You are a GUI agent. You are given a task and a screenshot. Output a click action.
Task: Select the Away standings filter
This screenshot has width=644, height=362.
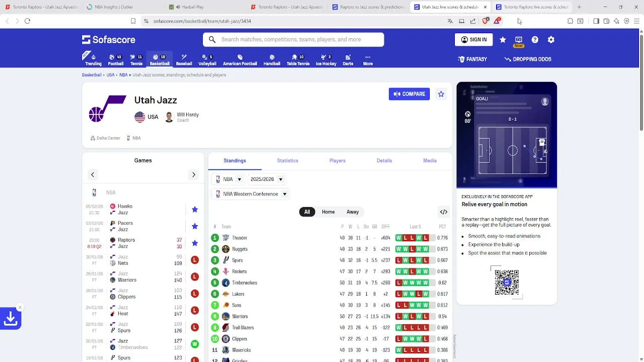tap(353, 212)
